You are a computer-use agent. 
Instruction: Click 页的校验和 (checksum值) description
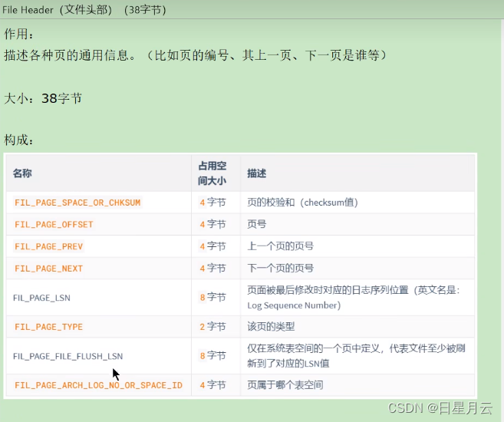[x=302, y=203]
